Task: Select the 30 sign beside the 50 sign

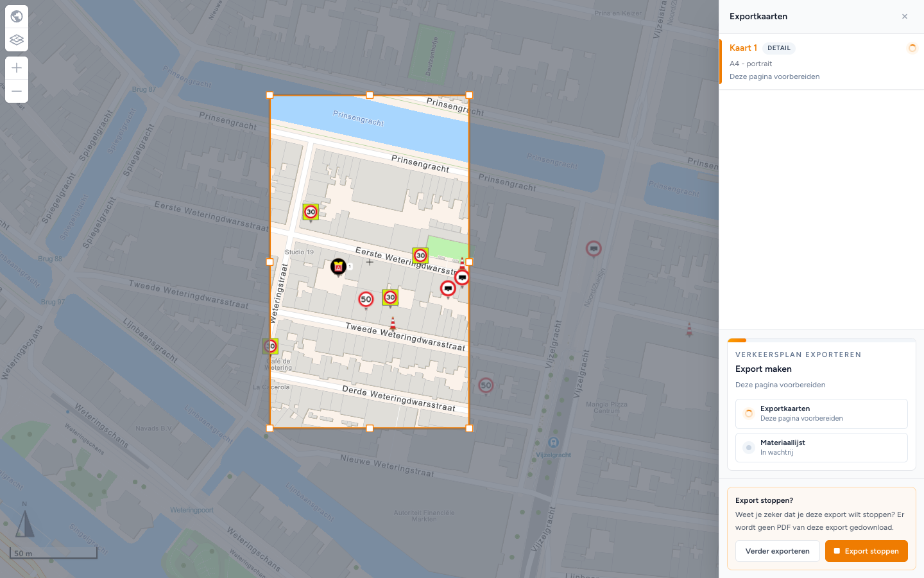Action: (x=390, y=297)
